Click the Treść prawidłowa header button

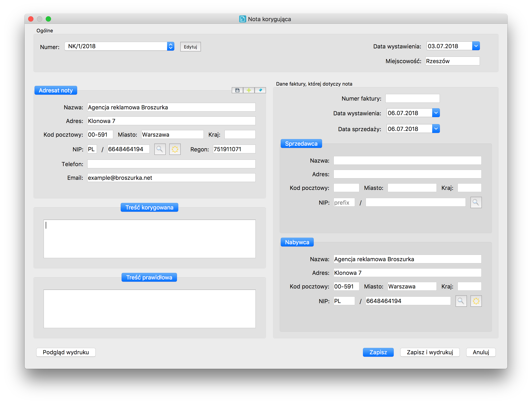coord(149,277)
